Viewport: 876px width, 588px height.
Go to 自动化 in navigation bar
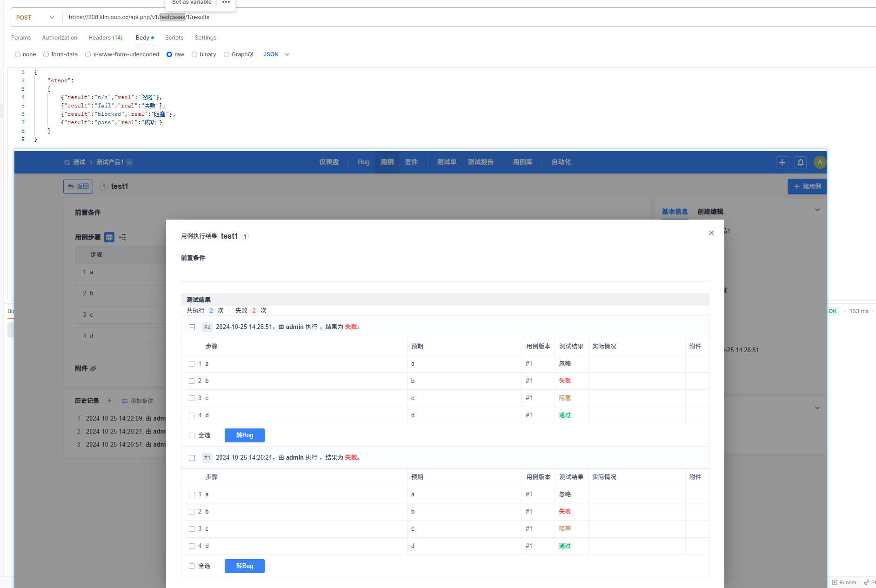point(561,162)
